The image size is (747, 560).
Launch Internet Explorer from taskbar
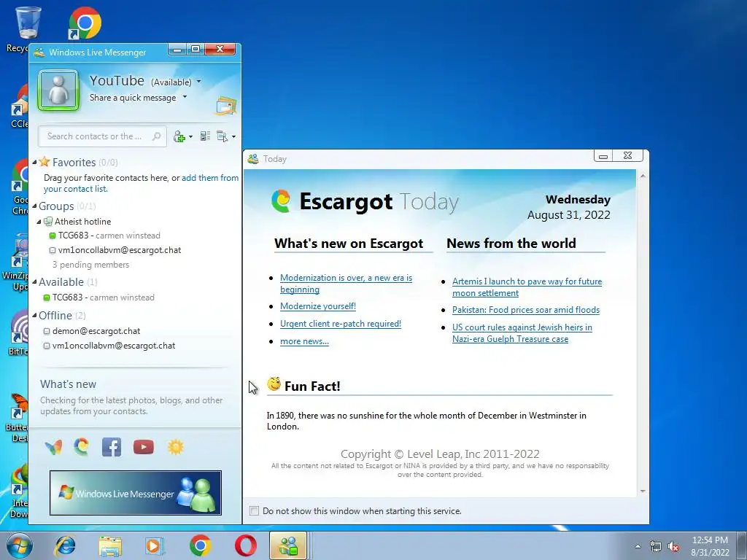coord(65,545)
